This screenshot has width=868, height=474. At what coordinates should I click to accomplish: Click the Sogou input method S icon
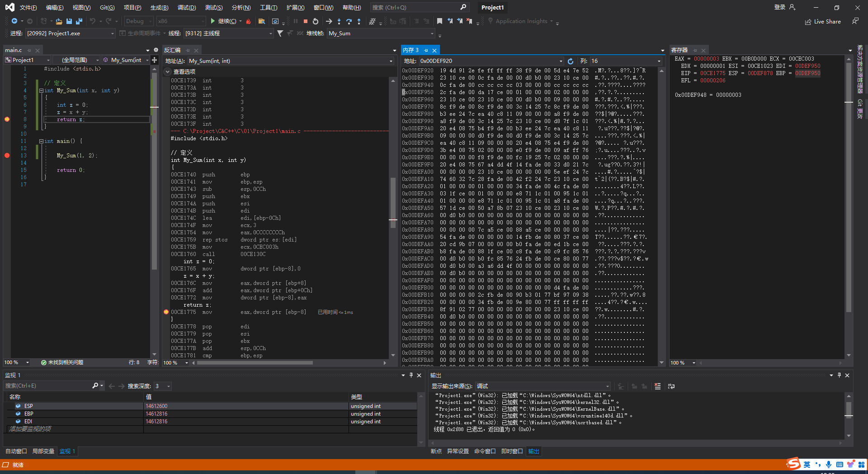[x=793, y=464]
